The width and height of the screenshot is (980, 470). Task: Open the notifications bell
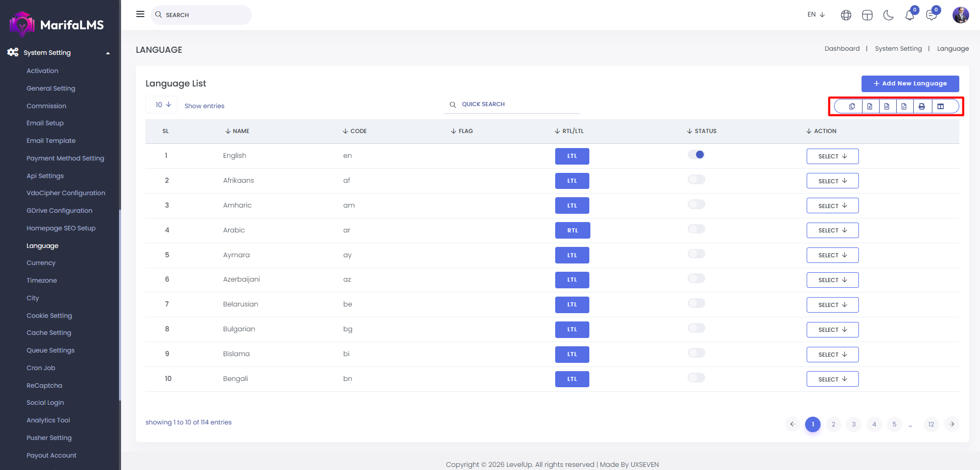click(910, 15)
